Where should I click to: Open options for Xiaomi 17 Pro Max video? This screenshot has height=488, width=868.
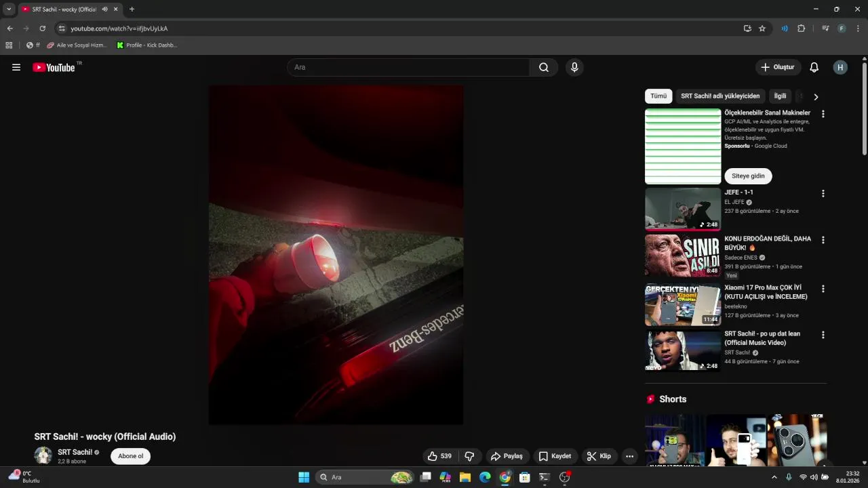pos(823,289)
